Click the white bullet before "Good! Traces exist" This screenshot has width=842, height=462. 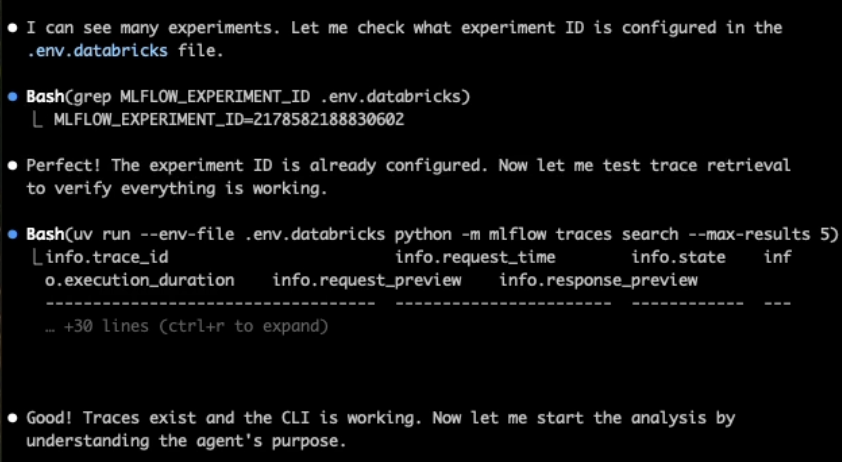12,416
